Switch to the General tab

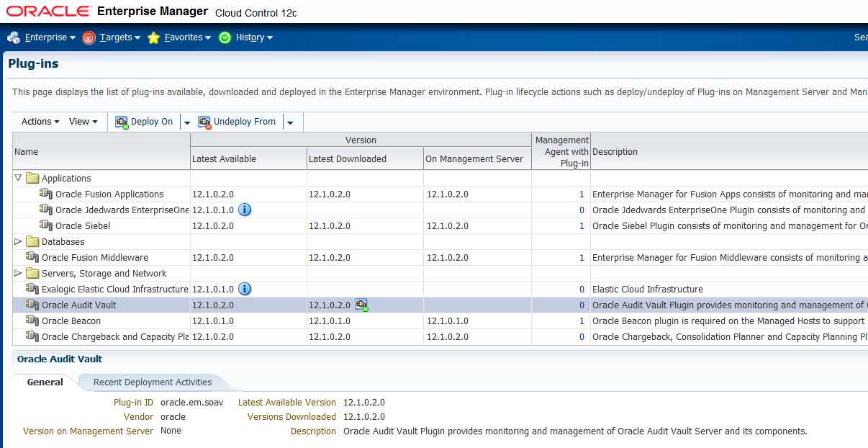tap(45, 382)
